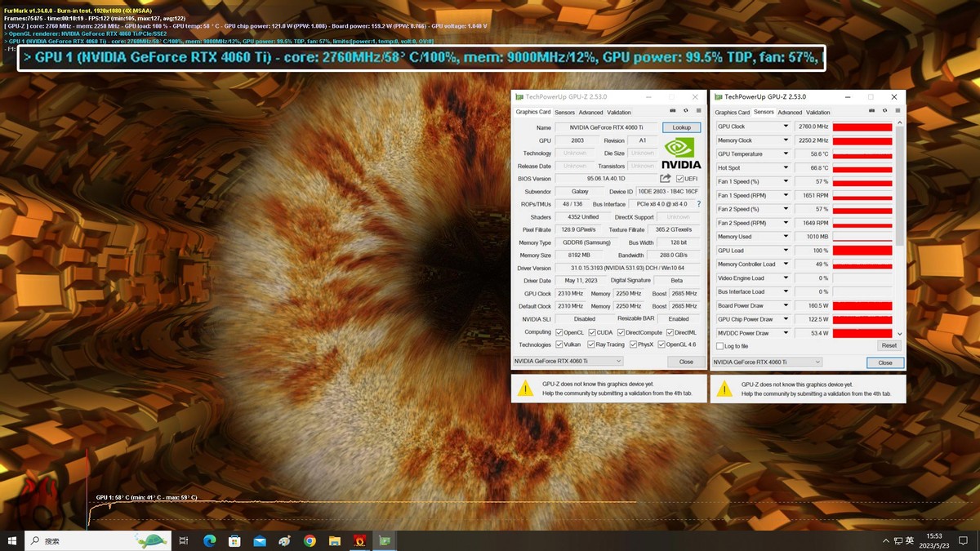Switch to the Advanced tab in GPU-Z
Screen dimensions: 980x551
(592, 112)
